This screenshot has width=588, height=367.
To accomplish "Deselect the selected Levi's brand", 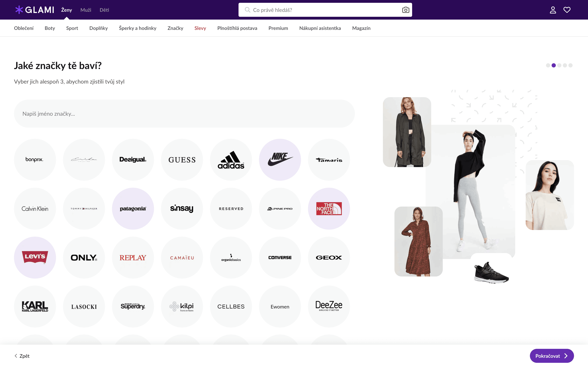I will click(x=35, y=258).
